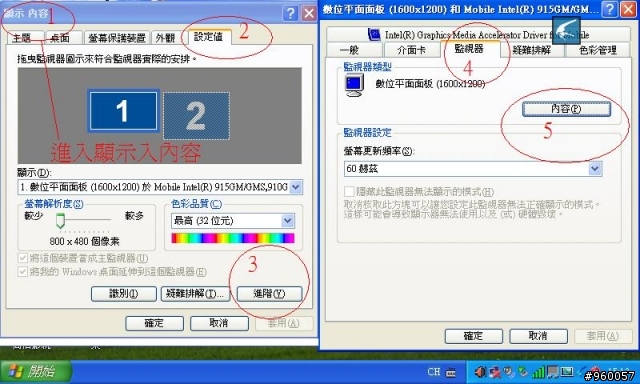Click 取消 in the monitor properties dialog
This screenshot has height=384, width=640.
[x=538, y=336]
